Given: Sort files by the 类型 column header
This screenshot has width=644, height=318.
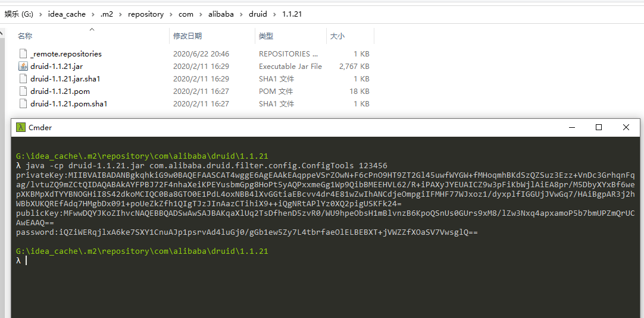Looking at the screenshot, I should click(x=265, y=36).
